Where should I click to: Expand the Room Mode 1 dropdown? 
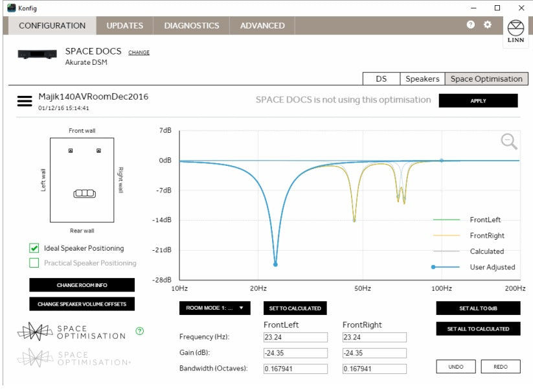[214, 308]
